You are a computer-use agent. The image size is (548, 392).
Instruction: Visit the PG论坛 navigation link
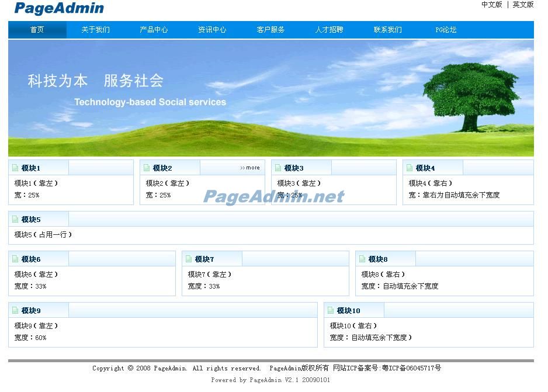(x=446, y=30)
